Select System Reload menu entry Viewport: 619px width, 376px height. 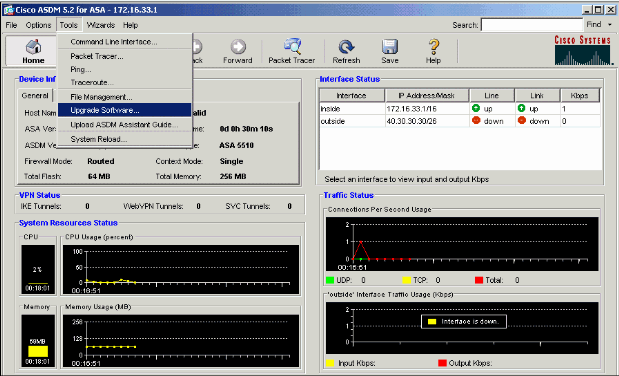125,139
